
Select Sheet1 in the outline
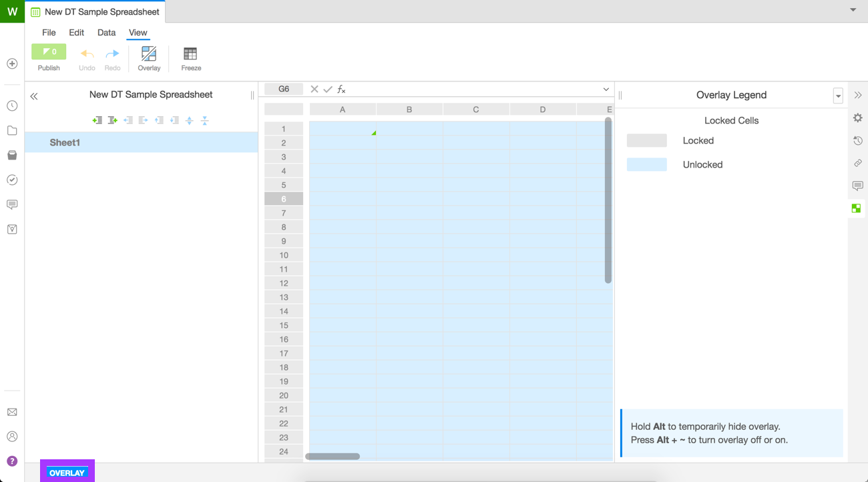point(65,142)
